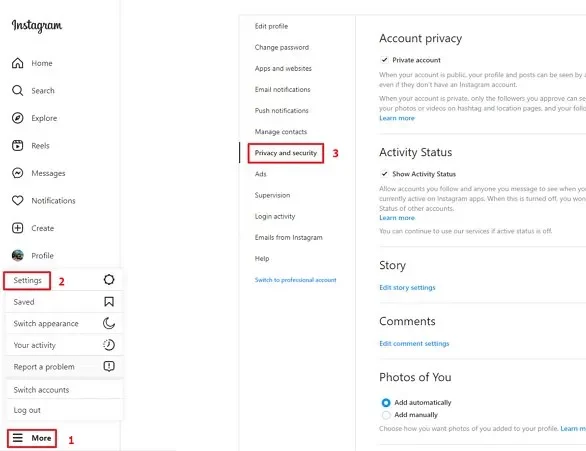586x451 pixels.
Task: Select the Add manually radio option
Action: [386, 415]
